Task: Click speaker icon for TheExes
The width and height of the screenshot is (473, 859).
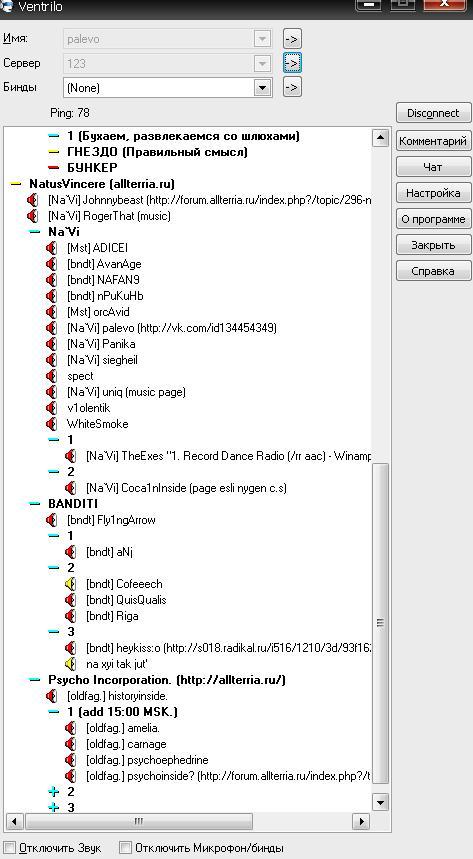Action: click(x=70, y=456)
